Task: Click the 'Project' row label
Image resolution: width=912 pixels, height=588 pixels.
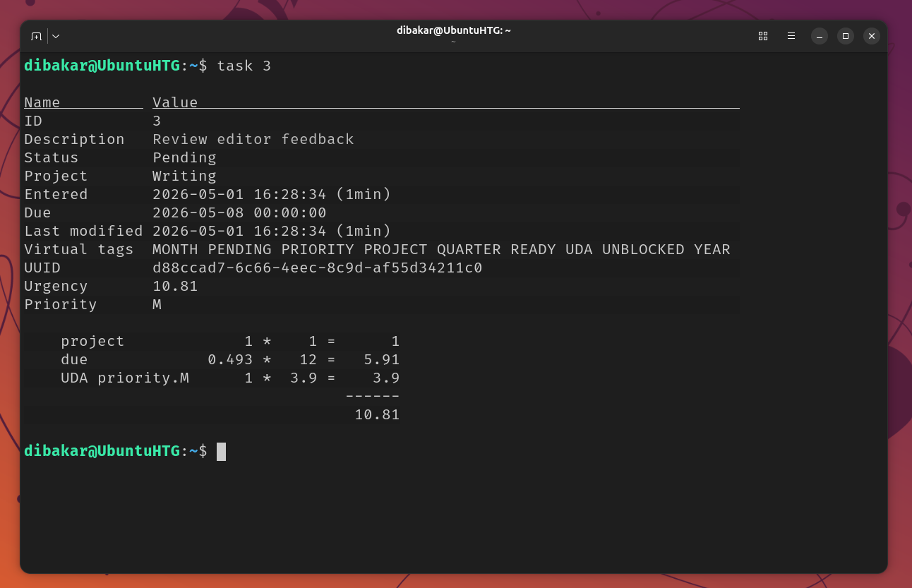Action: tap(56, 176)
